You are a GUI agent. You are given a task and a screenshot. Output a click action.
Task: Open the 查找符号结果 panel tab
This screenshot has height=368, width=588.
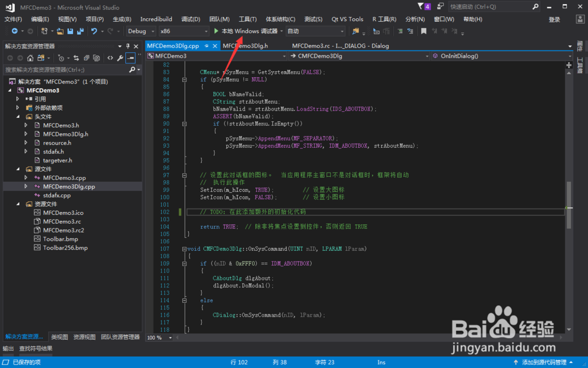36,349
